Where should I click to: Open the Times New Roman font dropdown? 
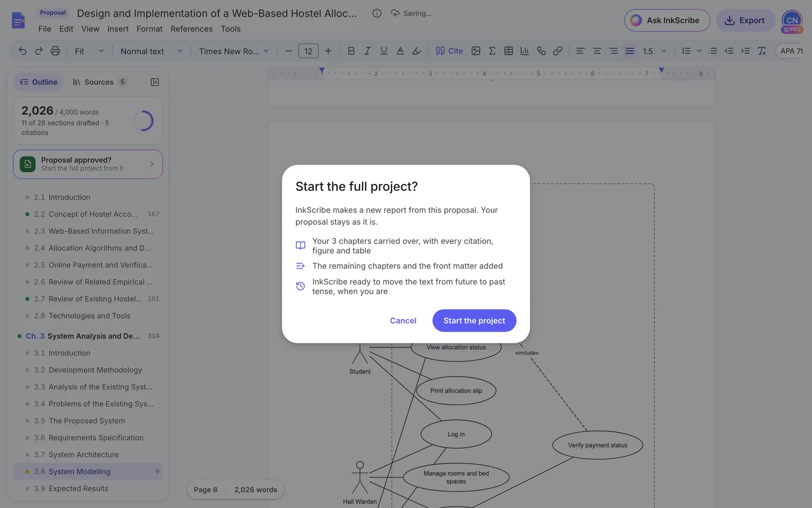coord(233,51)
